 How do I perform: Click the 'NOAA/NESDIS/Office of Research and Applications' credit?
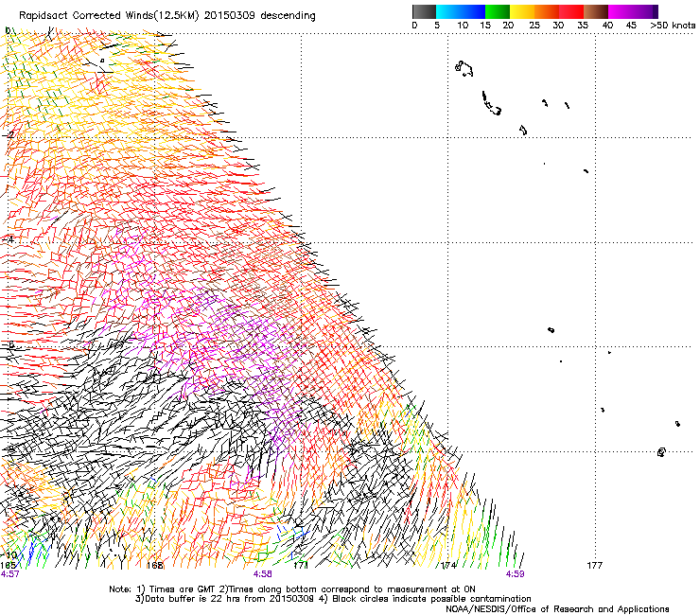coord(557,609)
